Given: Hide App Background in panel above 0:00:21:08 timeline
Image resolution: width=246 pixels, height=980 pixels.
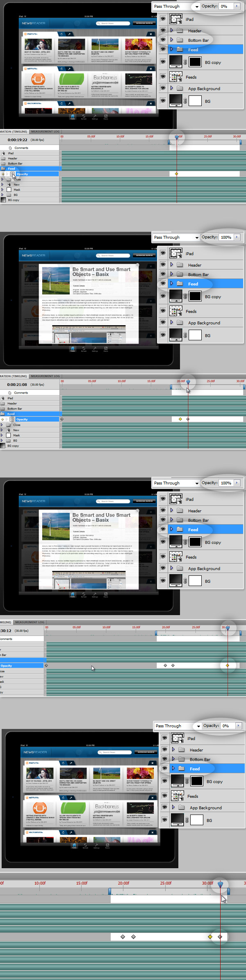Looking at the screenshot, I should tap(163, 322).
